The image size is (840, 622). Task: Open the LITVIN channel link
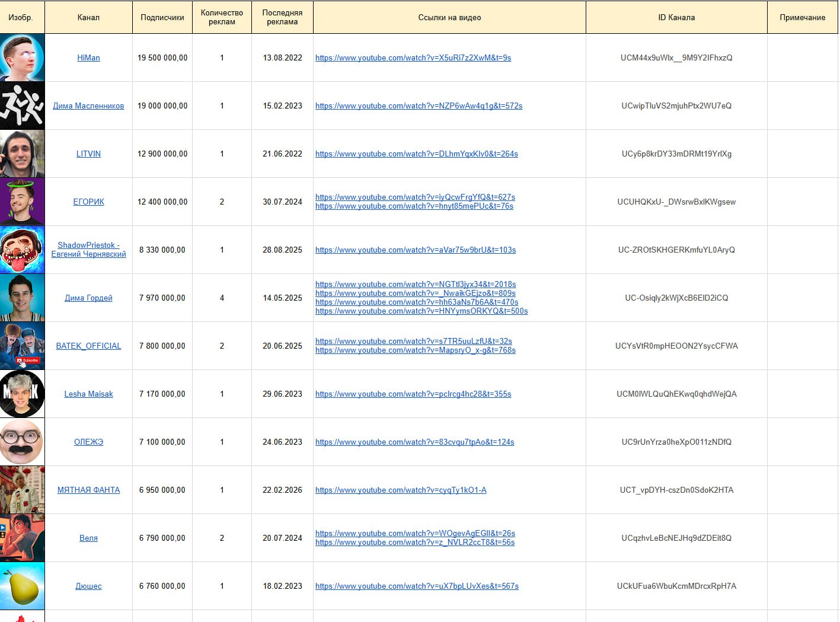[88, 154]
